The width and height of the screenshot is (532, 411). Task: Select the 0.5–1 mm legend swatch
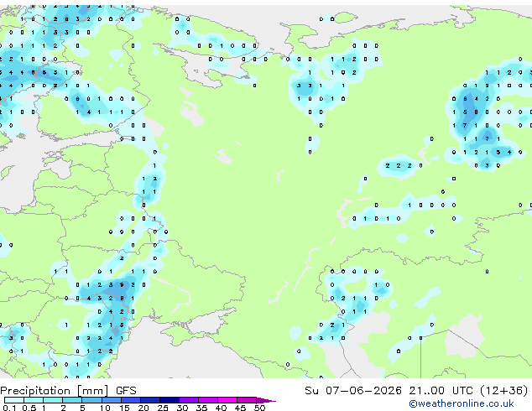click(34, 400)
